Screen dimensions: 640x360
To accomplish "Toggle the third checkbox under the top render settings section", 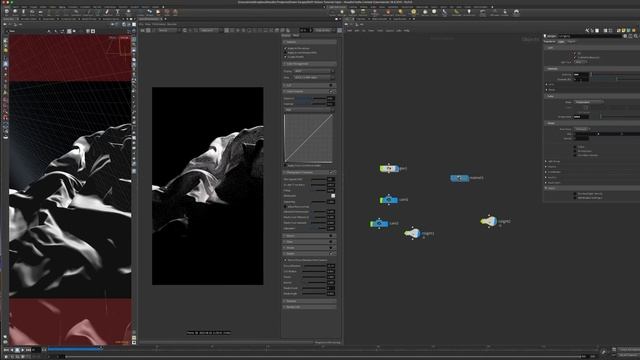I will click(285, 57).
